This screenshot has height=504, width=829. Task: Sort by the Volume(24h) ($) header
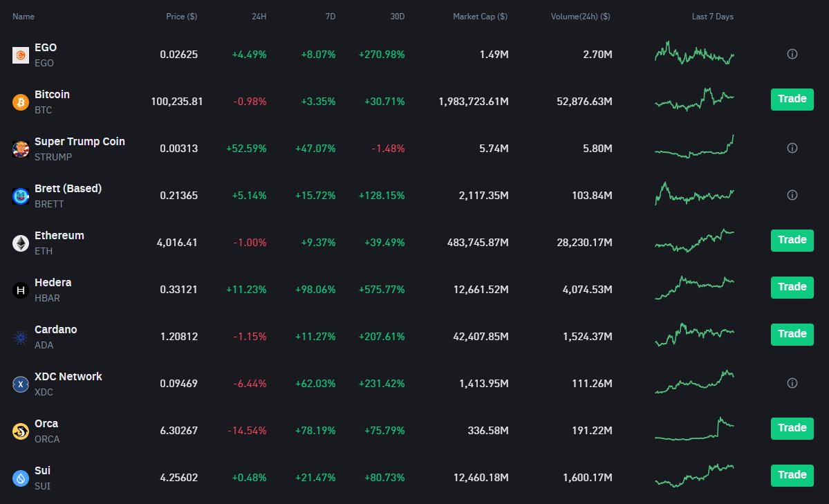tap(581, 17)
